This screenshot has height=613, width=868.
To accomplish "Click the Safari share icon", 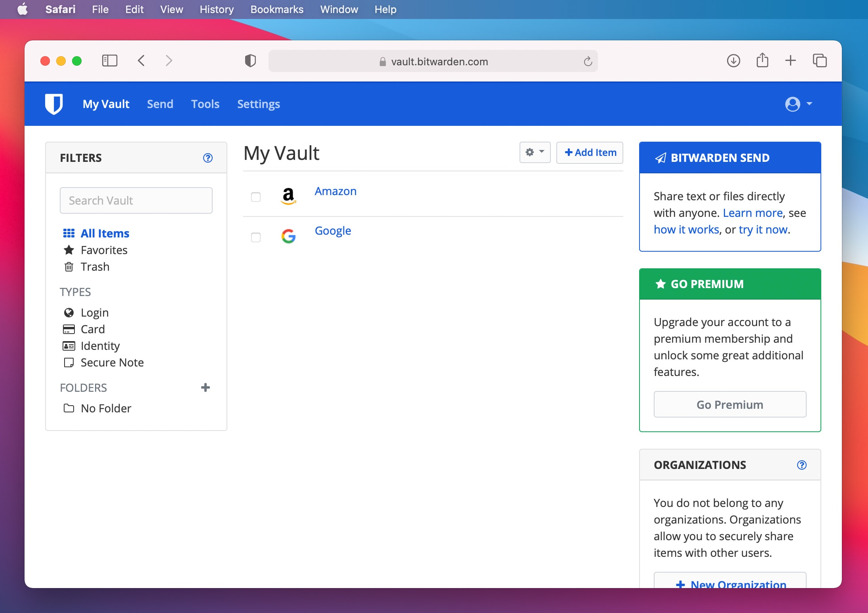I will tap(762, 61).
